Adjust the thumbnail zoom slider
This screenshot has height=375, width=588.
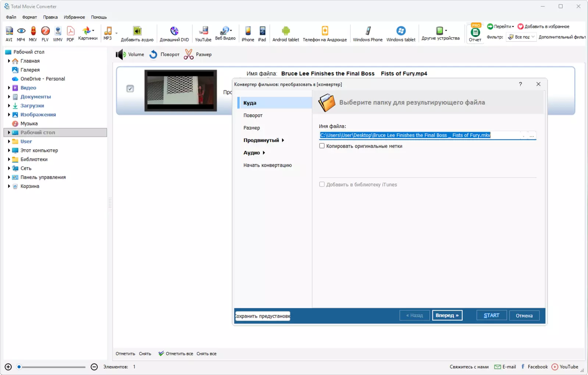51,367
